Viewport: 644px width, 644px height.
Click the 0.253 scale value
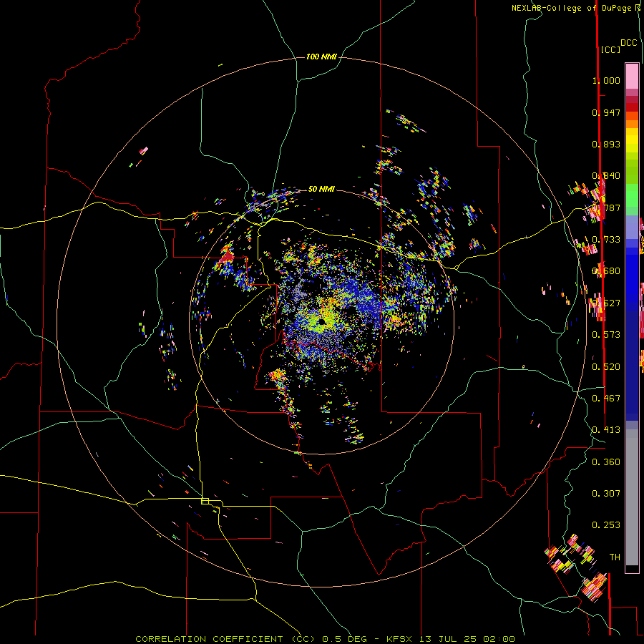[606, 525]
